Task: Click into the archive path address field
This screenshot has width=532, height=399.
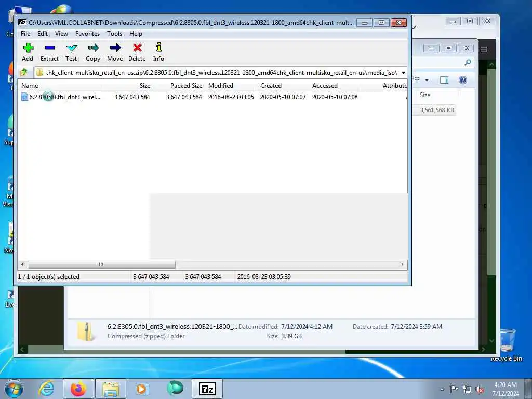Action: [x=221, y=73]
